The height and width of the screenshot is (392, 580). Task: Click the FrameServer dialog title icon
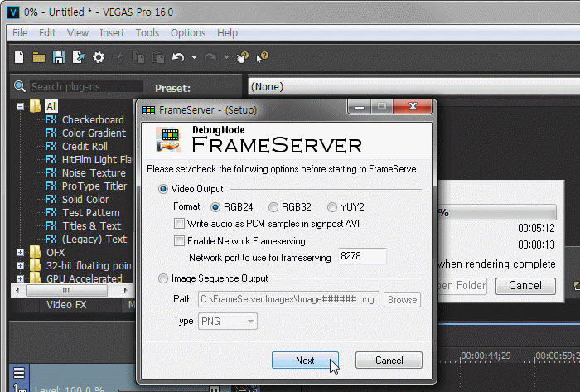[148, 110]
